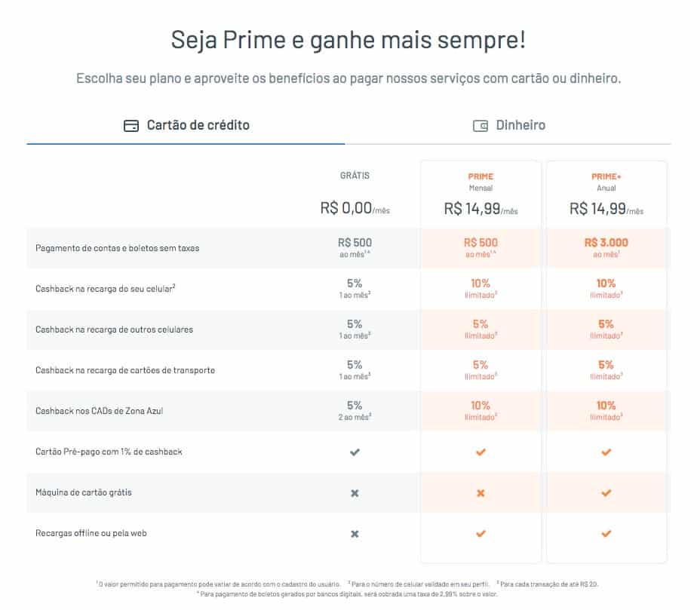Click the credit card icon beside Cartão de crédito
Screen dimensions: 700x610
tap(130, 126)
